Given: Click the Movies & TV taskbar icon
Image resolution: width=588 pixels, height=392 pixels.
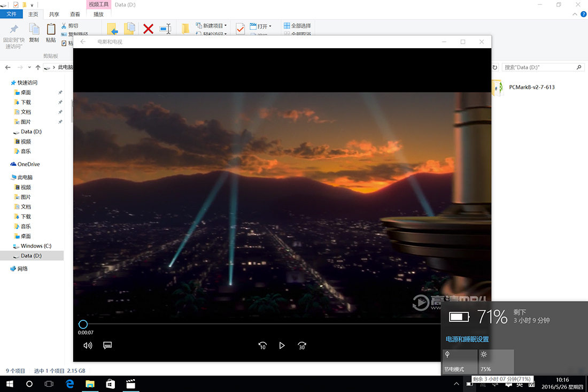Looking at the screenshot, I should (x=130, y=384).
